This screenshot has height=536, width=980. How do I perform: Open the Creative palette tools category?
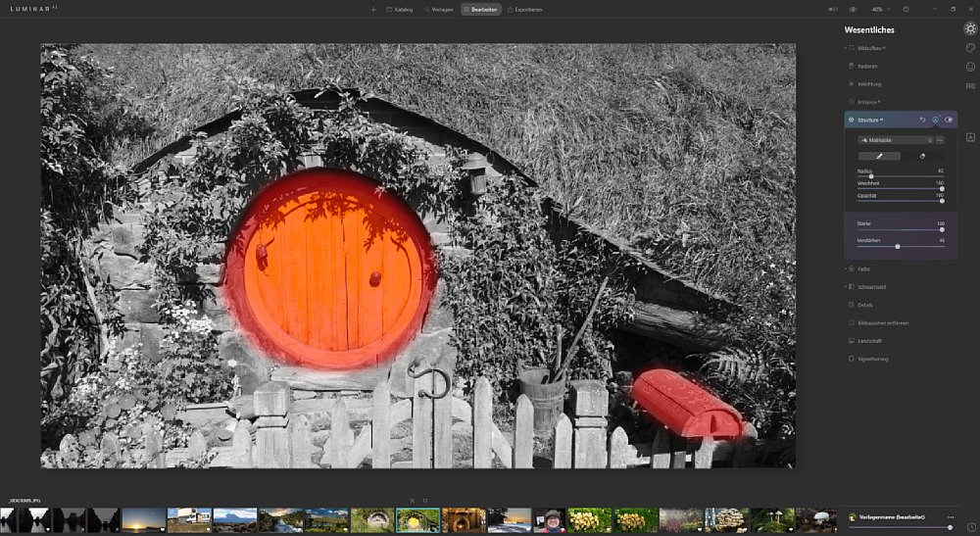tap(970, 47)
